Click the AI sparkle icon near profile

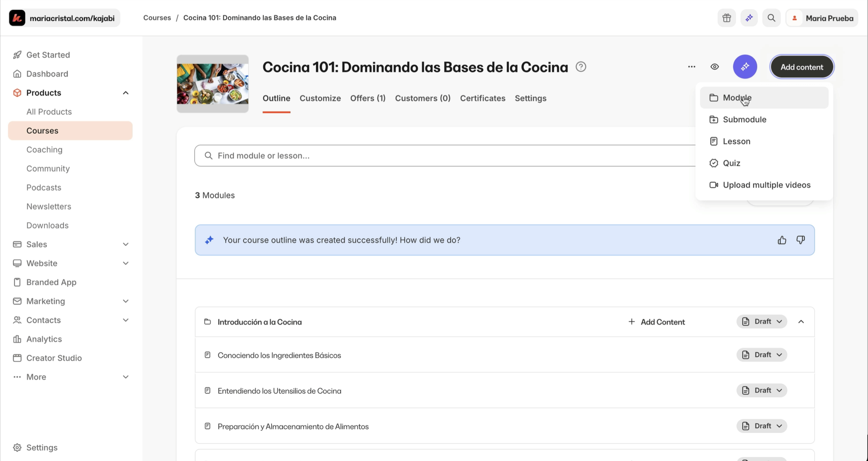coord(749,18)
